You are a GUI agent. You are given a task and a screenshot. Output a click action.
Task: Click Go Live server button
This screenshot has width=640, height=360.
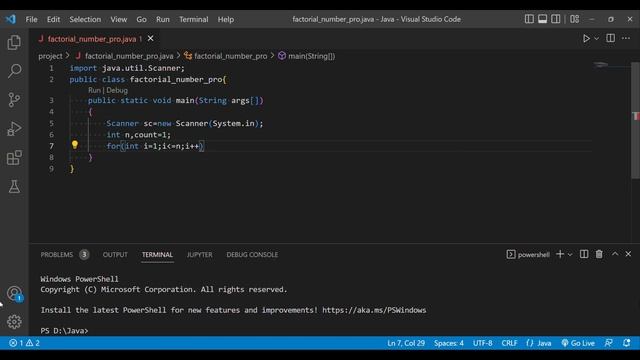[x=578, y=343]
